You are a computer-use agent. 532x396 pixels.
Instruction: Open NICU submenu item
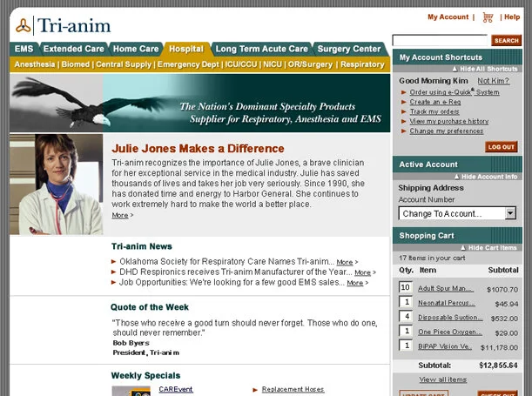273,64
